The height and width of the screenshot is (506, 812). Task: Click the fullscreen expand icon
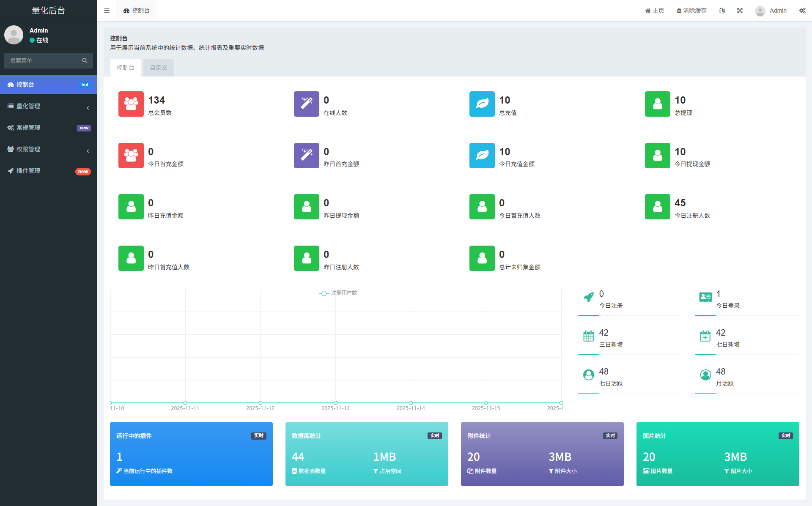point(740,11)
